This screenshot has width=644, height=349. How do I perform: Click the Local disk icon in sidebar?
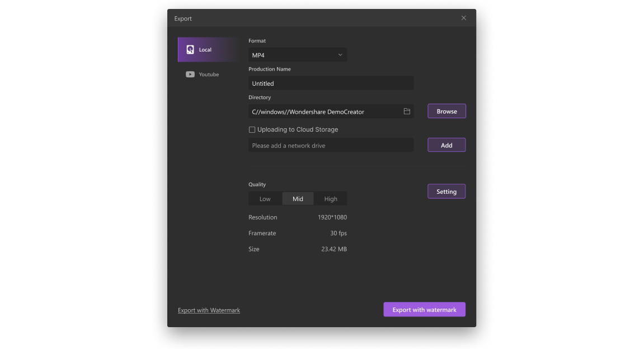click(x=190, y=50)
